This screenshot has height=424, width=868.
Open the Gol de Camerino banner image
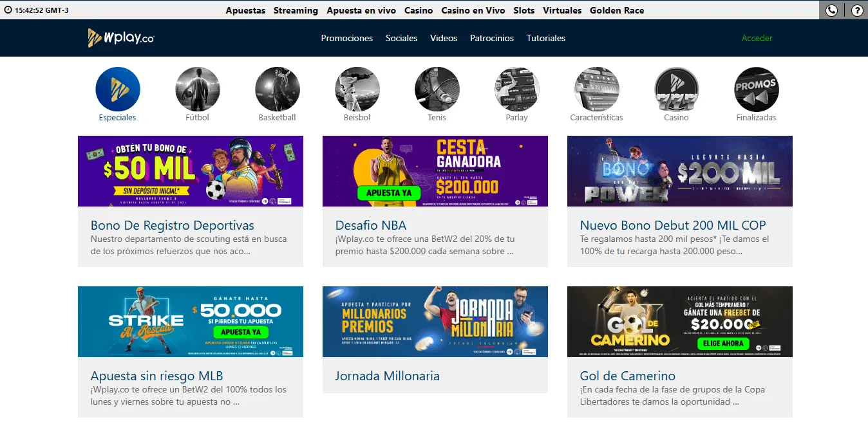680,322
